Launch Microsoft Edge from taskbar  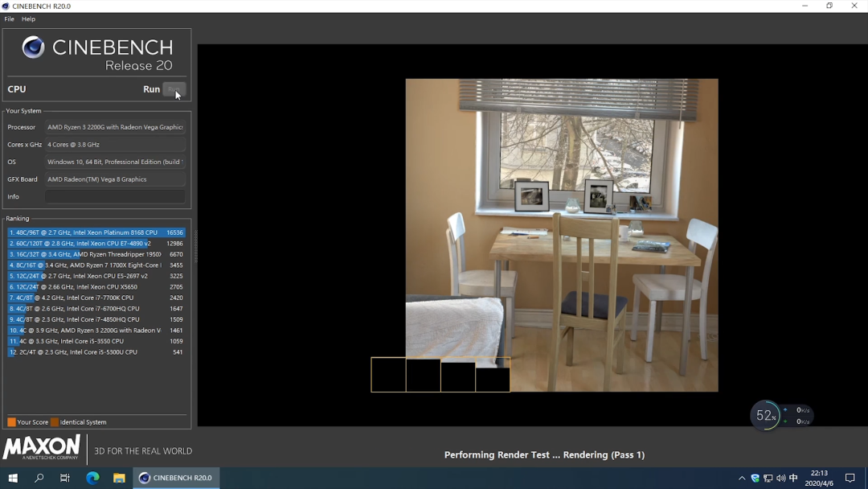pyautogui.click(x=92, y=478)
